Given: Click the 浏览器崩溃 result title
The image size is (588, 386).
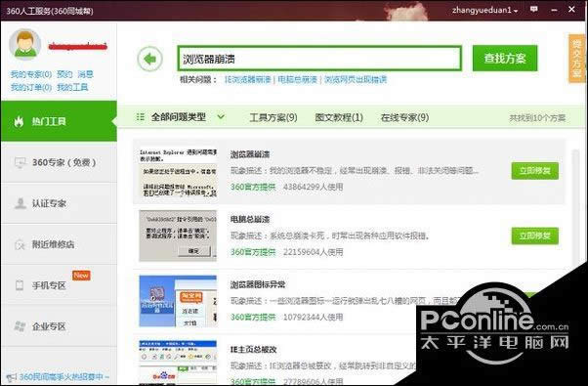Looking at the screenshot, I should point(250,154).
